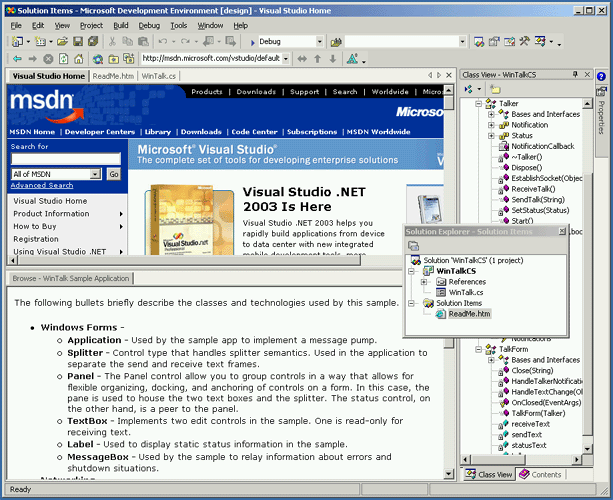
Task: Collapse the WinTalkCS project node
Action: coord(411,271)
